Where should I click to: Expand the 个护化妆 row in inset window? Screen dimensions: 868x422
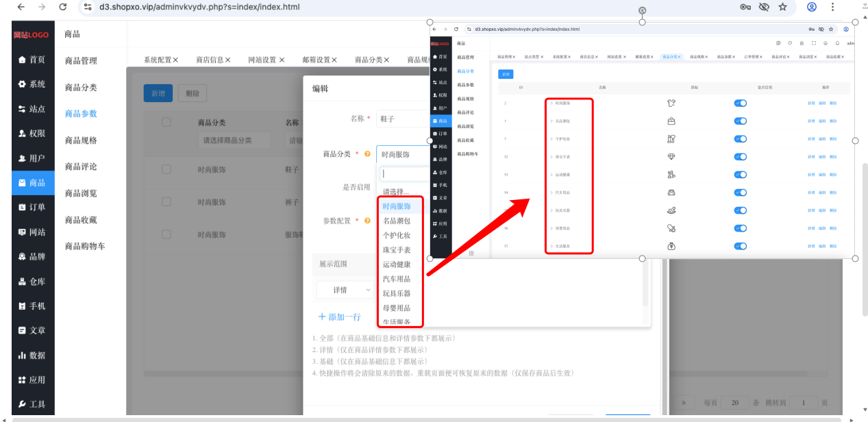[551, 139]
